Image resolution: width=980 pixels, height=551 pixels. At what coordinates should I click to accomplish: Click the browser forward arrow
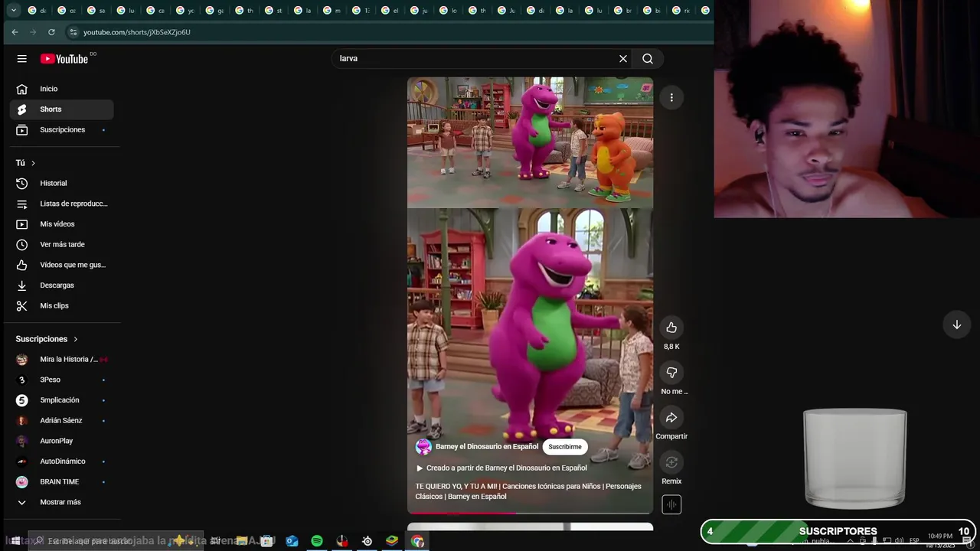(33, 32)
